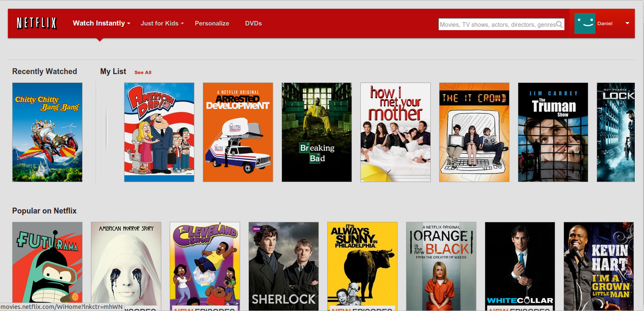The image size is (644, 311).
Task: Expand the profile dropdown arrow next to Daniel
Action: [627, 23]
